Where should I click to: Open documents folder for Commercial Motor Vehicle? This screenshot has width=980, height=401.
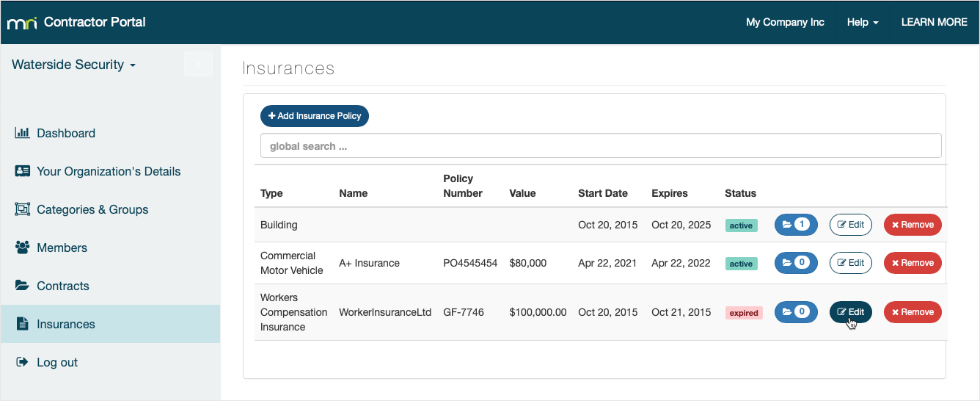(796, 263)
